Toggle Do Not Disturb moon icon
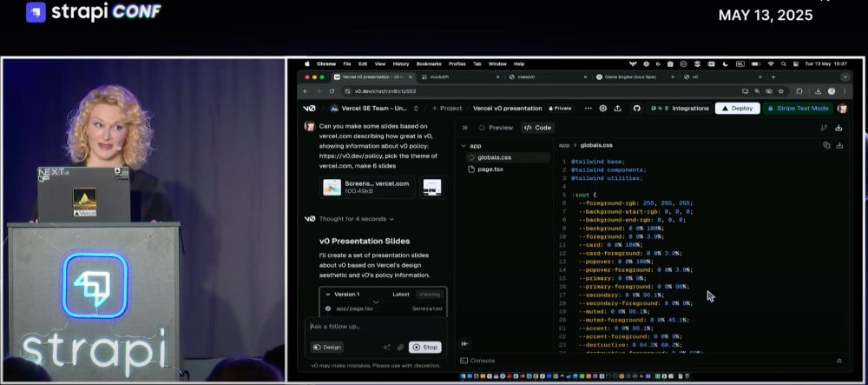This screenshot has height=385, width=868. coord(726,63)
